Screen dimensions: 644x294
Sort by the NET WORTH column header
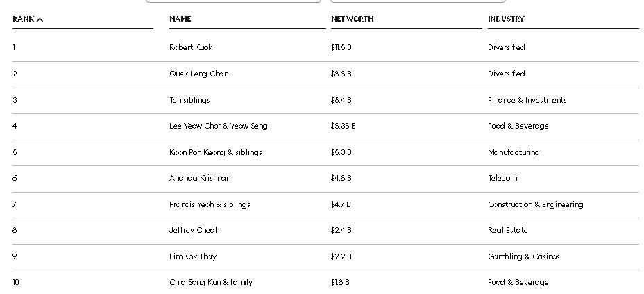(x=352, y=19)
